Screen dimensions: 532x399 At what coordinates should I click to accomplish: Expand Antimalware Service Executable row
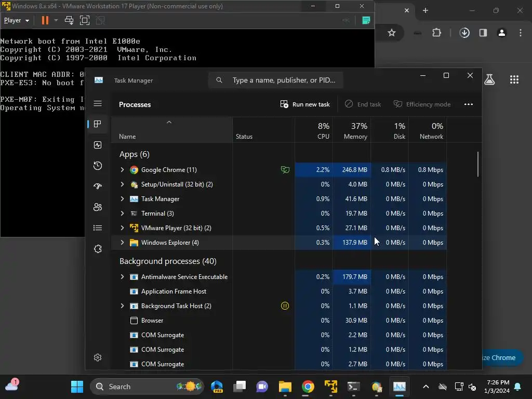tap(122, 277)
